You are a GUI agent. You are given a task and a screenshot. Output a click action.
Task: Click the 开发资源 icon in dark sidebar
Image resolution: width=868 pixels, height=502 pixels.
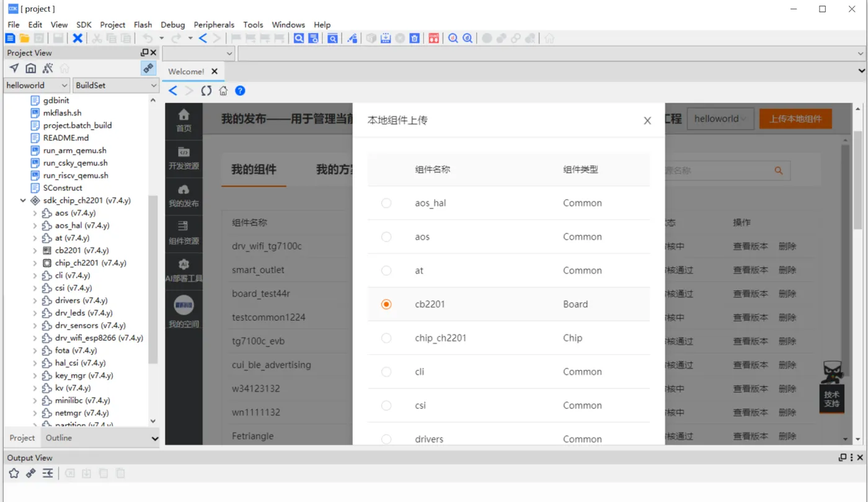pos(184,152)
